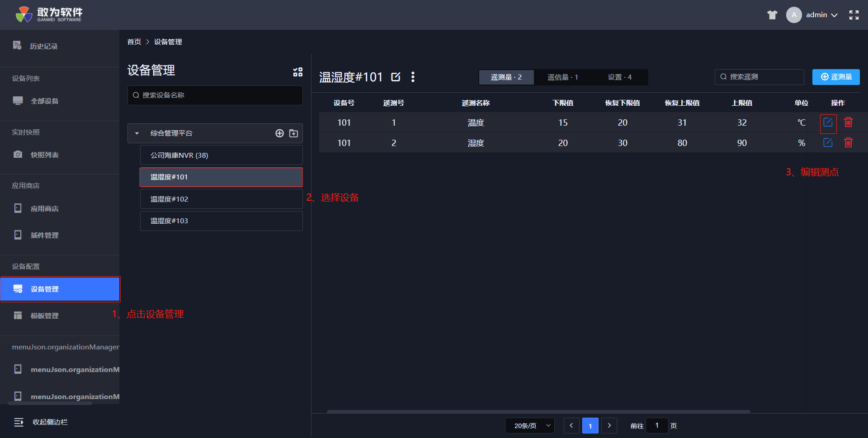Open the 20条/页 page size dropdown
This screenshot has height=438, width=868.
pyautogui.click(x=530, y=426)
